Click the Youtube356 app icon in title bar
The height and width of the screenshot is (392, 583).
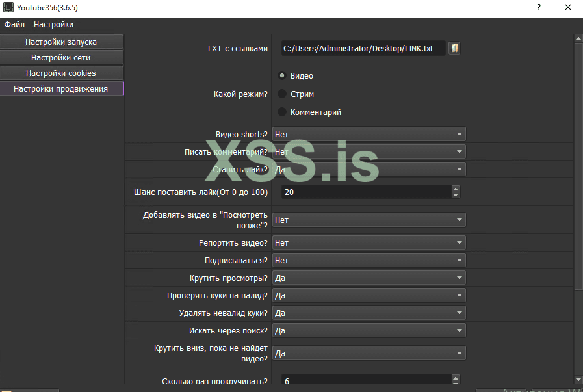pos(8,7)
